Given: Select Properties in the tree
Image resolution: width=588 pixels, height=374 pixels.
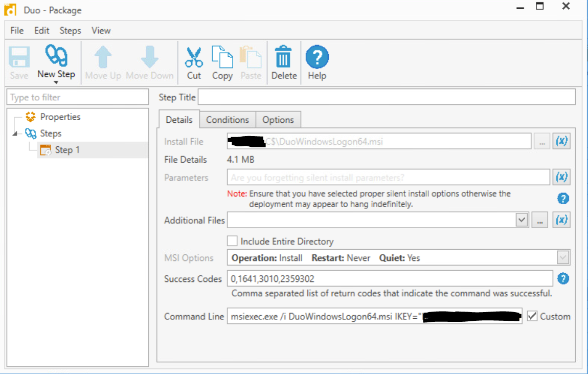Looking at the screenshot, I should (60, 117).
